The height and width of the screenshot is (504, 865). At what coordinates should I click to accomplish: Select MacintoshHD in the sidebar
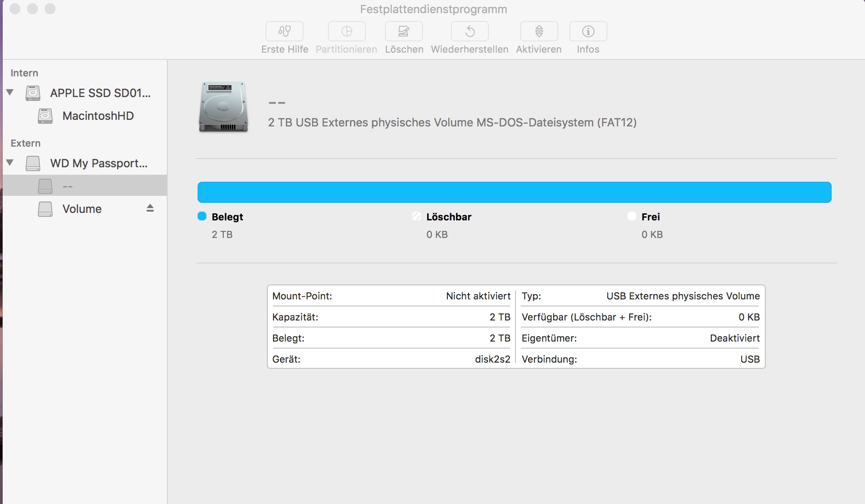coord(97,116)
